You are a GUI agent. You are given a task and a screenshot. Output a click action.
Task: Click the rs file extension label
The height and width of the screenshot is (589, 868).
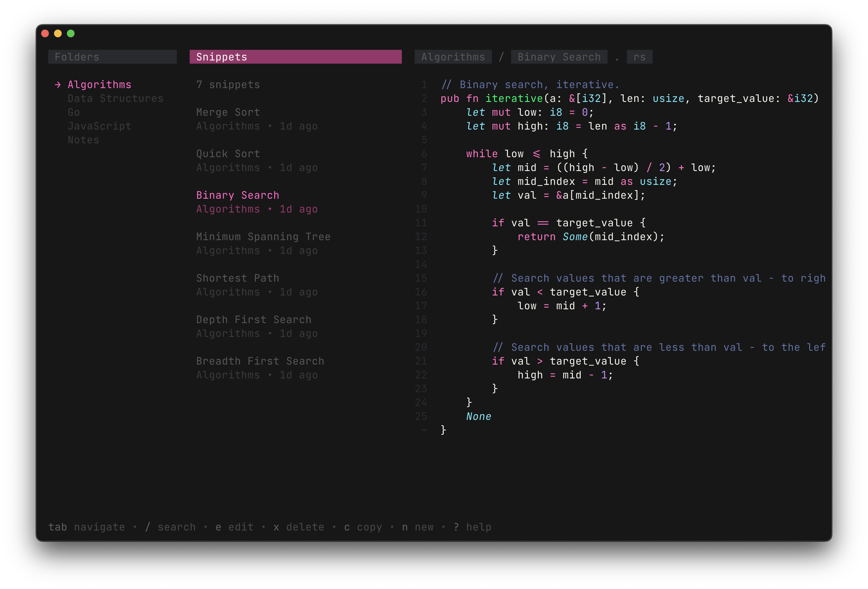coord(639,57)
